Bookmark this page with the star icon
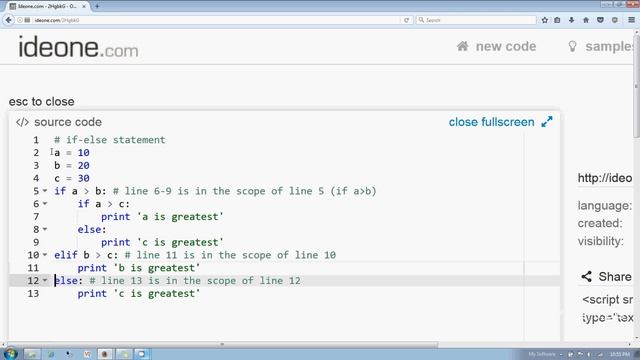Screen dimensions: 640x360 tap(544, 20)
